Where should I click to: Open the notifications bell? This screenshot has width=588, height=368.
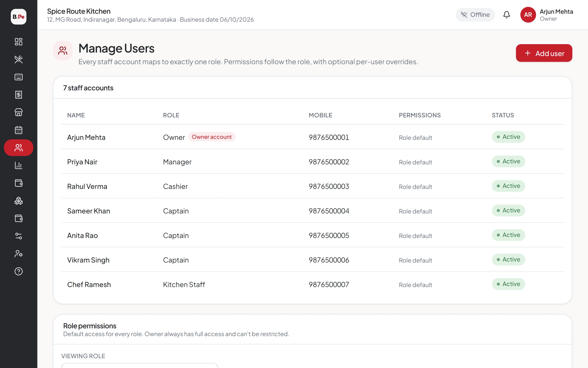coord(507,15)
